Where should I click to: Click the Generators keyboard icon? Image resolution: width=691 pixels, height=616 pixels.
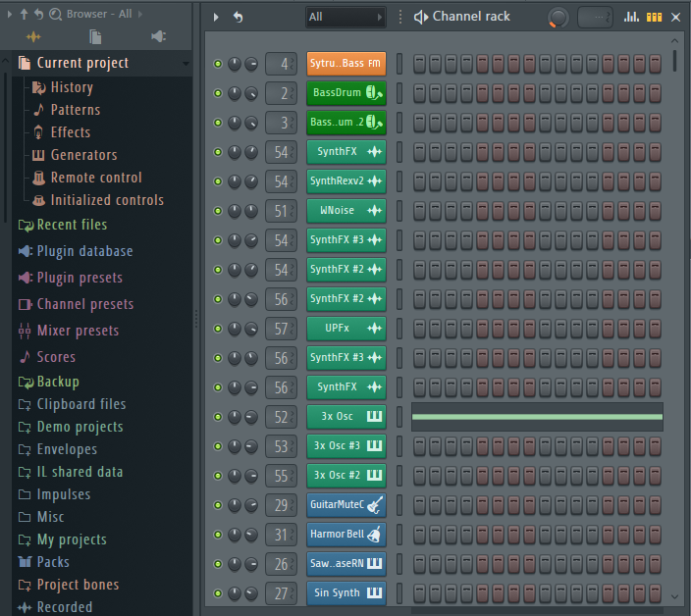tap(38, 155)
